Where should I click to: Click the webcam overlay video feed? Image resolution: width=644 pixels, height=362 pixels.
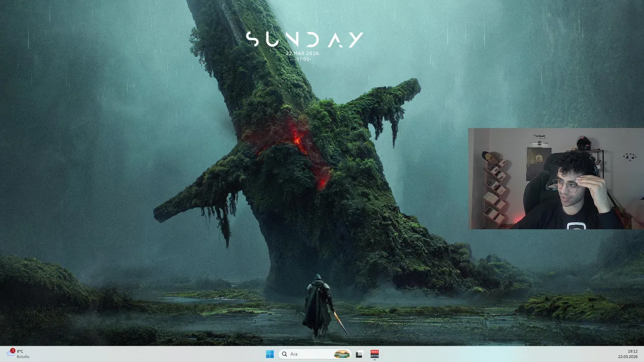(x=556, y=178)
